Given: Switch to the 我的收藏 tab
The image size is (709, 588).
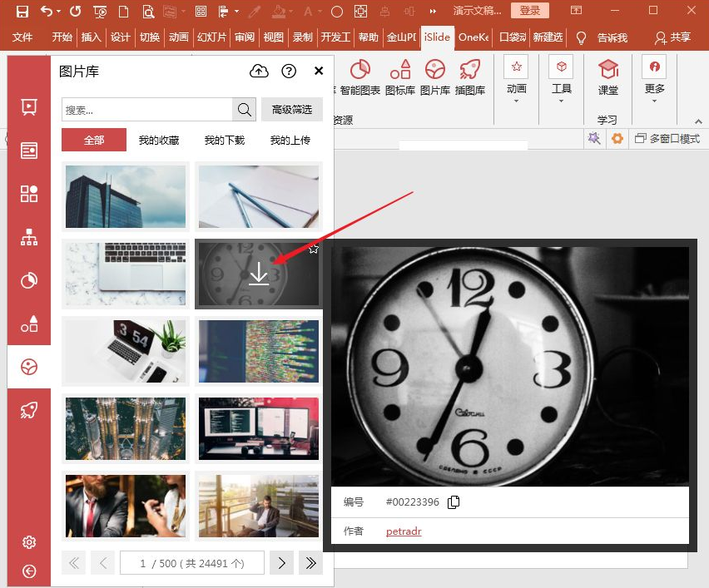Looking at the screenshot, I should click(x=159, y=141).
